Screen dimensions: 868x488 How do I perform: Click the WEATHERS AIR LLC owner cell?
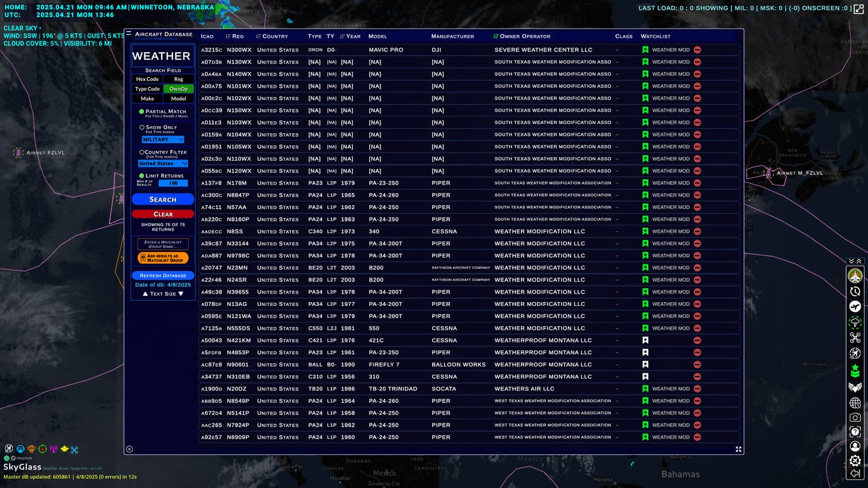524,388
